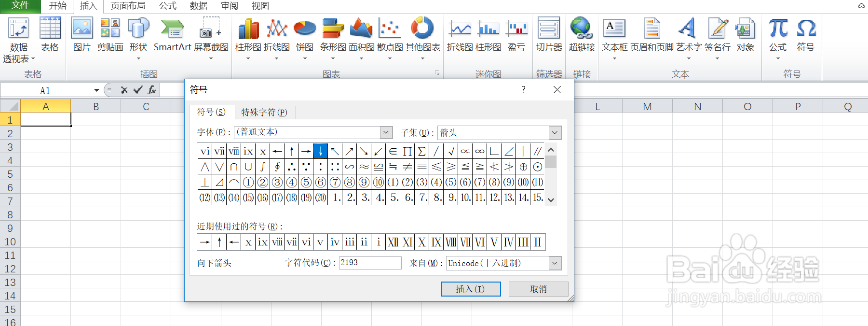Insert a Slicer (切片器)
This screenshot has height=326, width=868.
click(549, 35)
